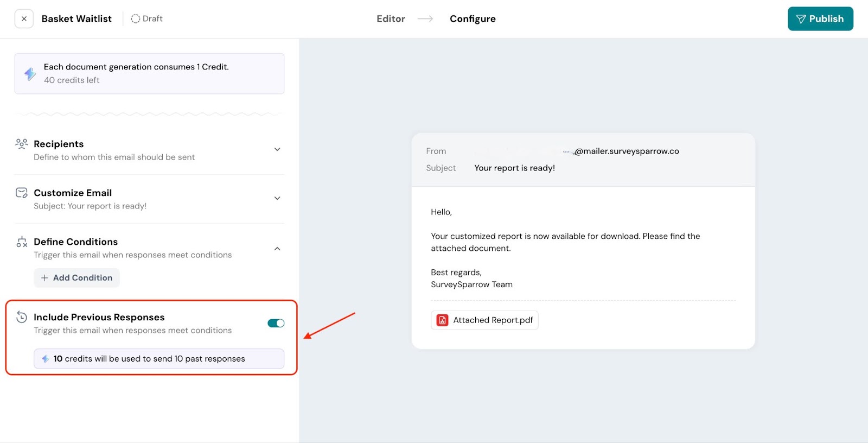Click the PDF icon on Attached Report
Screen dimensions: 868x443
443,320
